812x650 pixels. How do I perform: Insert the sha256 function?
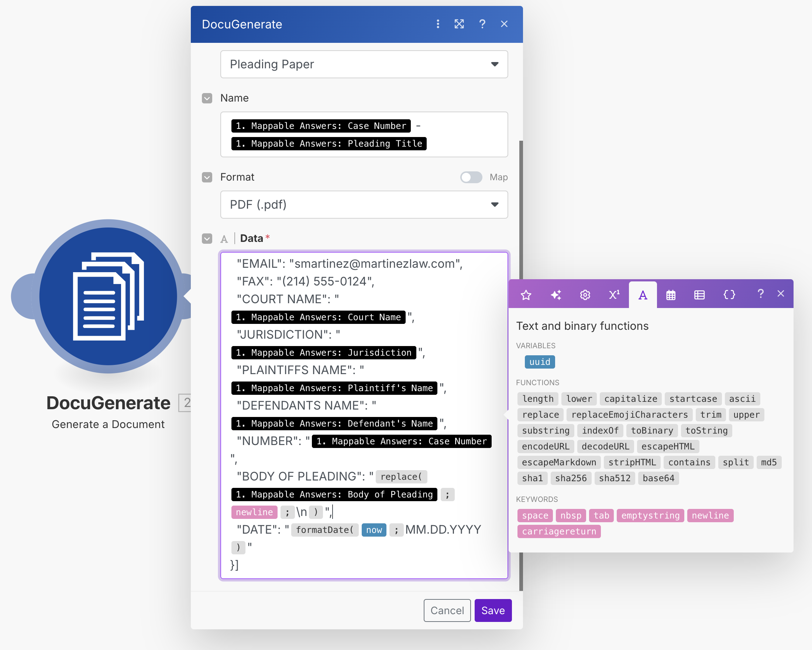coord(571,478)
